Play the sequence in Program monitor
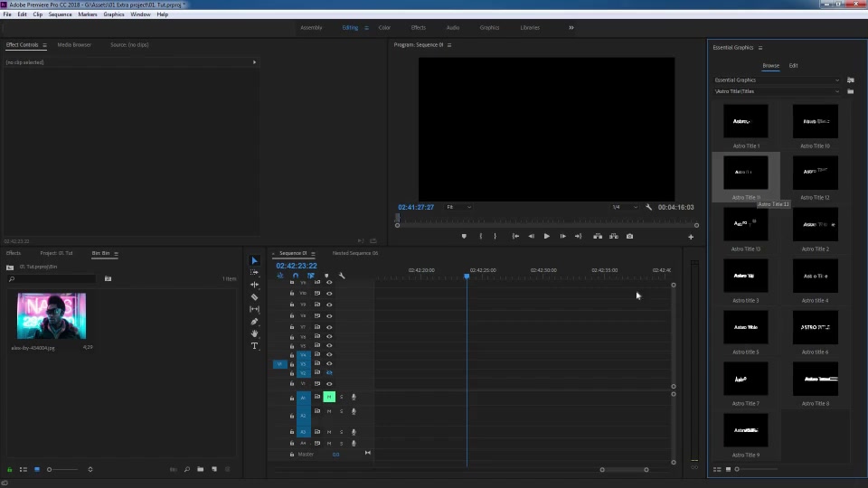This screenshot has width=868, height=488. point(546,236)
